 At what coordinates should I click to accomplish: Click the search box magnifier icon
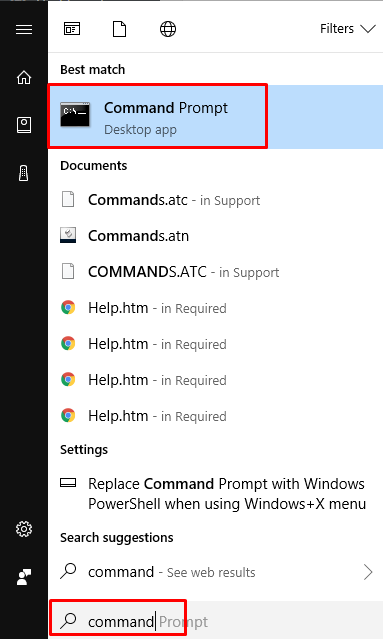(x=68, y=620)
